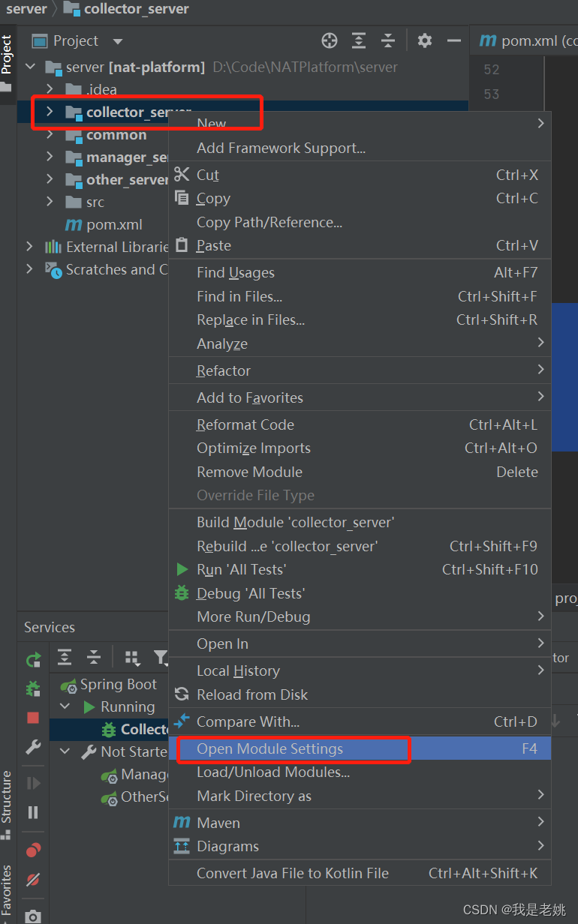Expand the .idea folder chevron
Viewport: 578px width, 924px height.
[50, 89]
